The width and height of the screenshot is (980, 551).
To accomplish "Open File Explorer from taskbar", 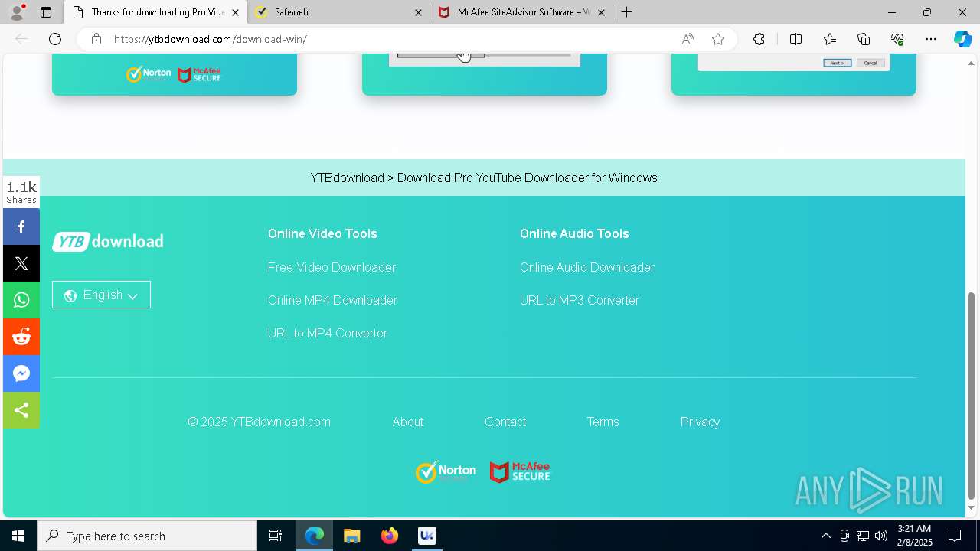I will coord(351,536).
